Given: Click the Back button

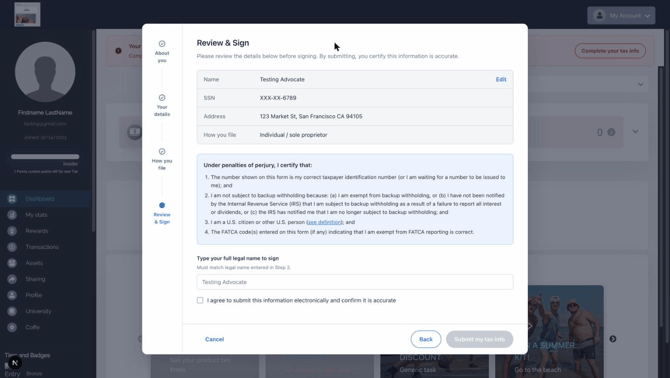Looking at the screenshot, I should [426, 339].
